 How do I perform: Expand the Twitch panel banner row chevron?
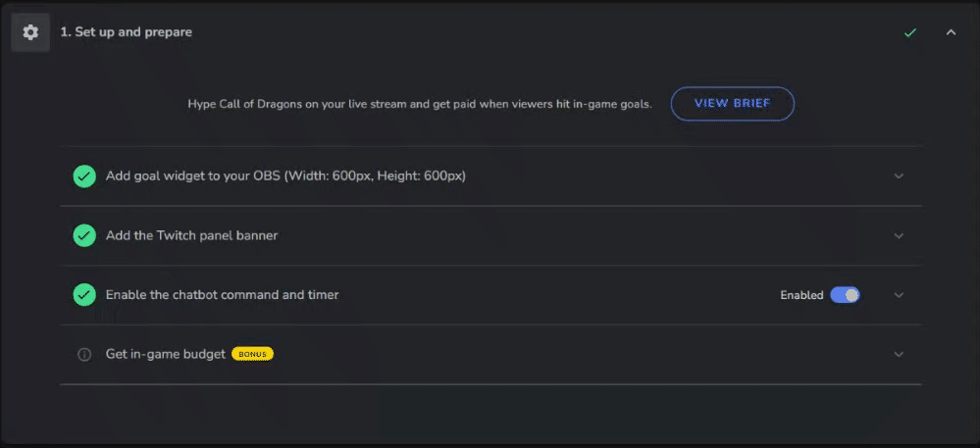tap(899, 235)
